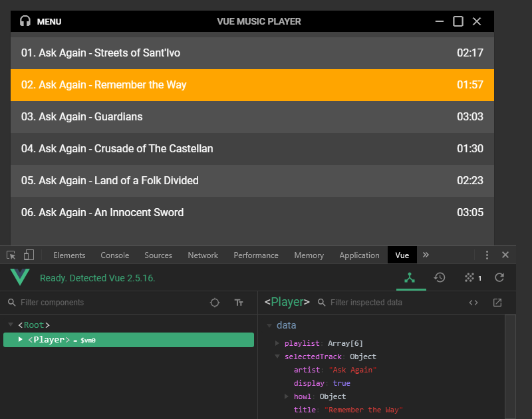The image size is (532, 419).
Task: Minimize the Vue Music Player window
Action: coord(440,21)
